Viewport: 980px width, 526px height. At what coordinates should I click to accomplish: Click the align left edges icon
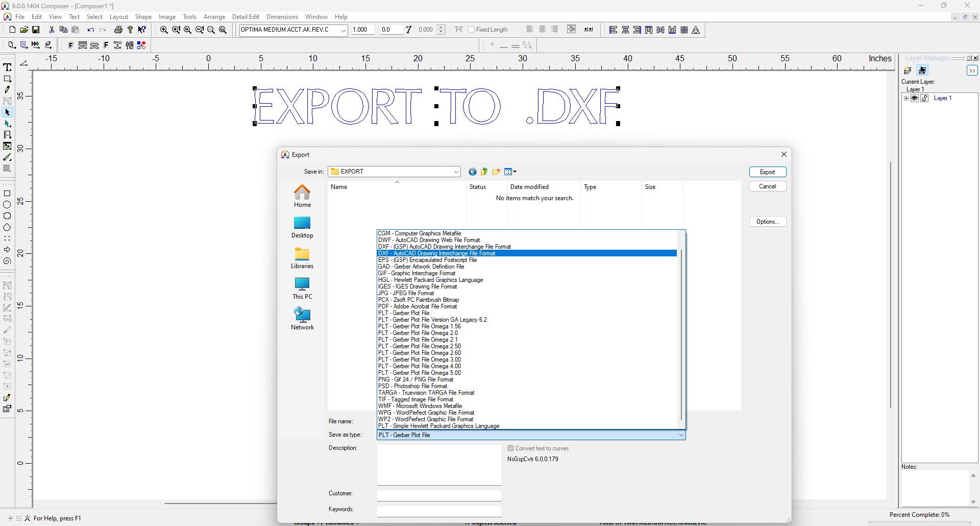[x=614, y=30]
